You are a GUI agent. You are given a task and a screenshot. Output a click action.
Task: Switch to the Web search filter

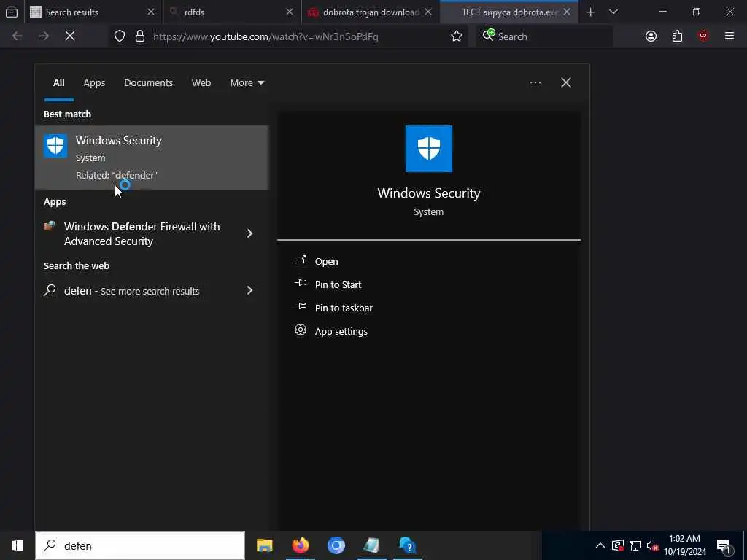click(x=201, y=83)
